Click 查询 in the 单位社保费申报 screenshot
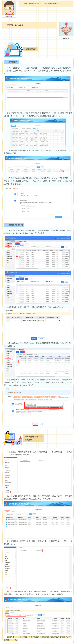Screen dimensions: 76x644 tap(33, 87)
